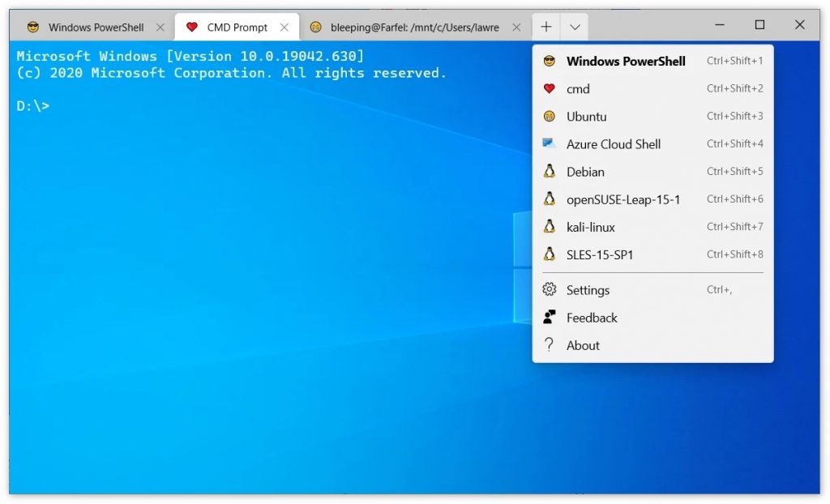Close the bleeping@Farfel tab

click(x=517, y=27)
